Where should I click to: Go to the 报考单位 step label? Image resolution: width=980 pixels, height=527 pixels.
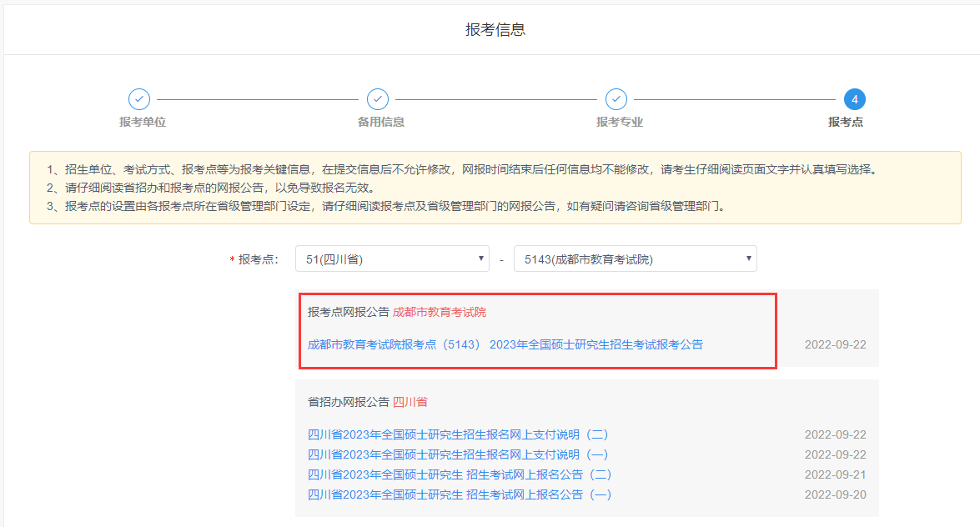click(143, 122)
